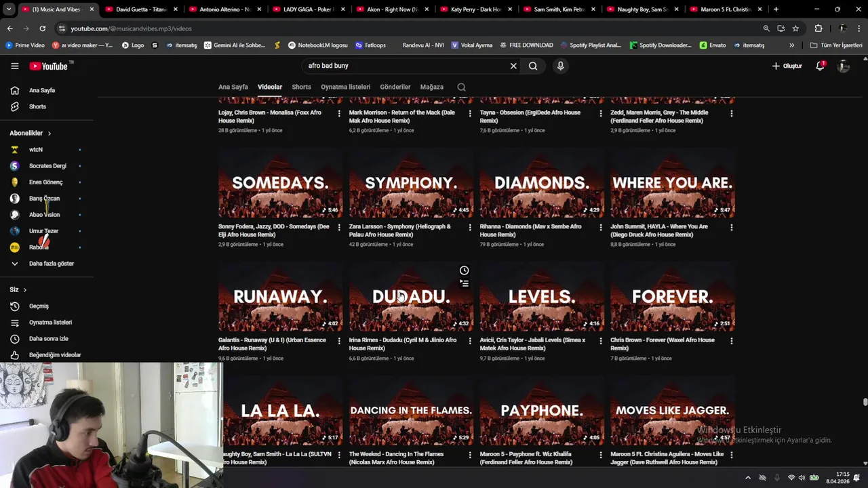
Task: Open options menu for Where You Are video
Action: coord(731,227)
